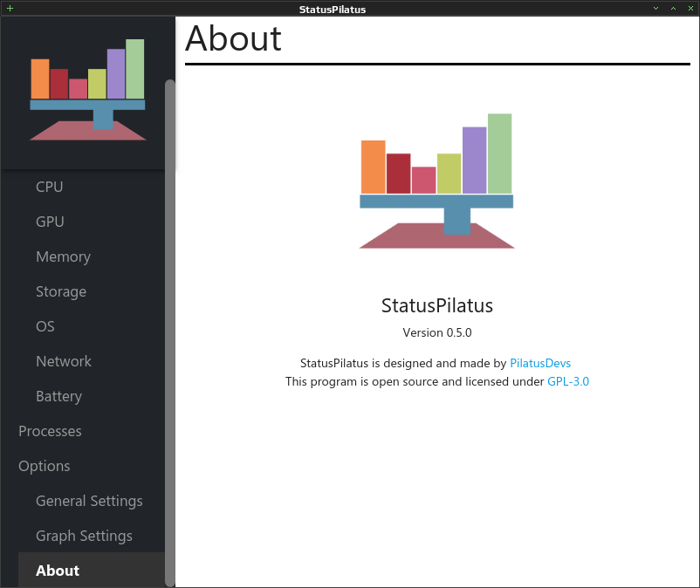Click the 'About' page heading
700x588 pixels.
click(x=234, y=38)
